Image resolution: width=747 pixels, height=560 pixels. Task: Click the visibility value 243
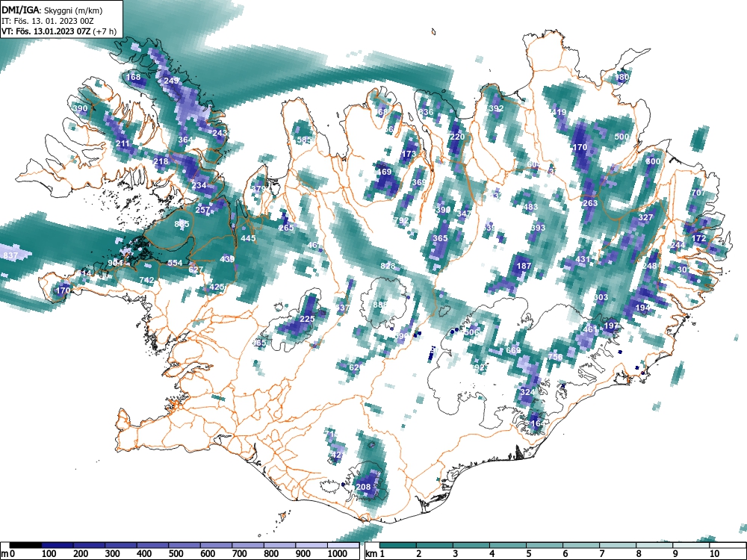[x=220, y=133]
